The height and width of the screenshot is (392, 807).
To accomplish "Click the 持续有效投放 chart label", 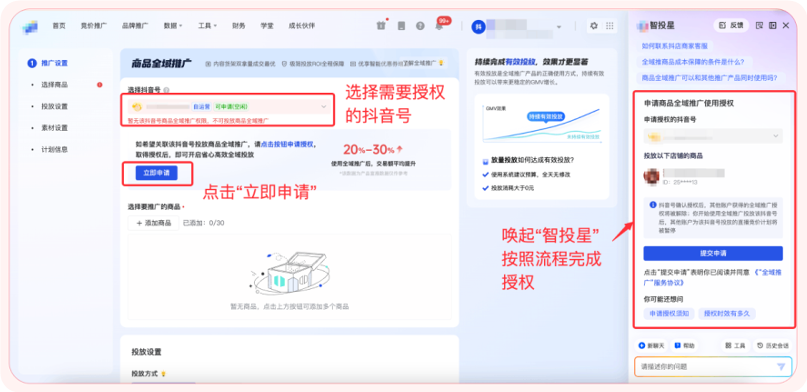I will (547, 117).
